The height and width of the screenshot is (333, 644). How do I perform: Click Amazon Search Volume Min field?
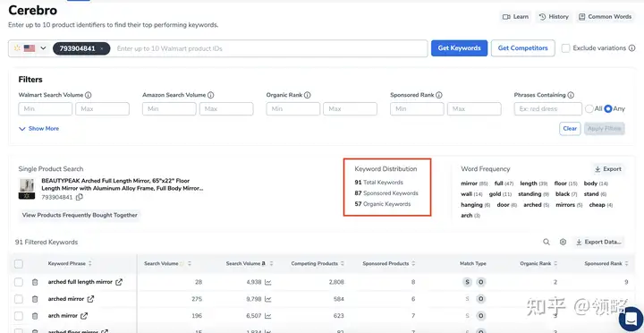pyautogui.click(x=169, y=109)
